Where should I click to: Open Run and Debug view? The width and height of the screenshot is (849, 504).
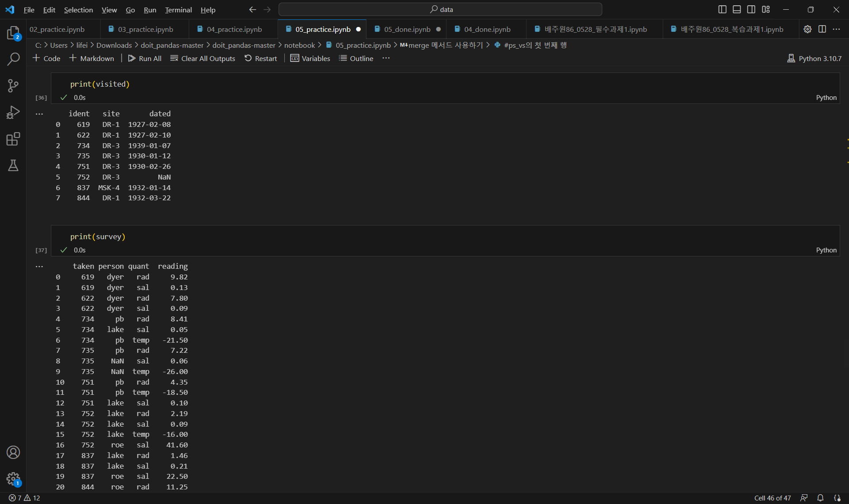tap(13, 112)
